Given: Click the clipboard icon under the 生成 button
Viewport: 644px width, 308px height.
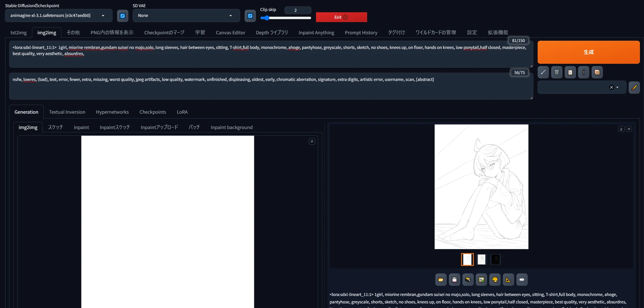Looking at the screenshot, I should tap(570, 72).
